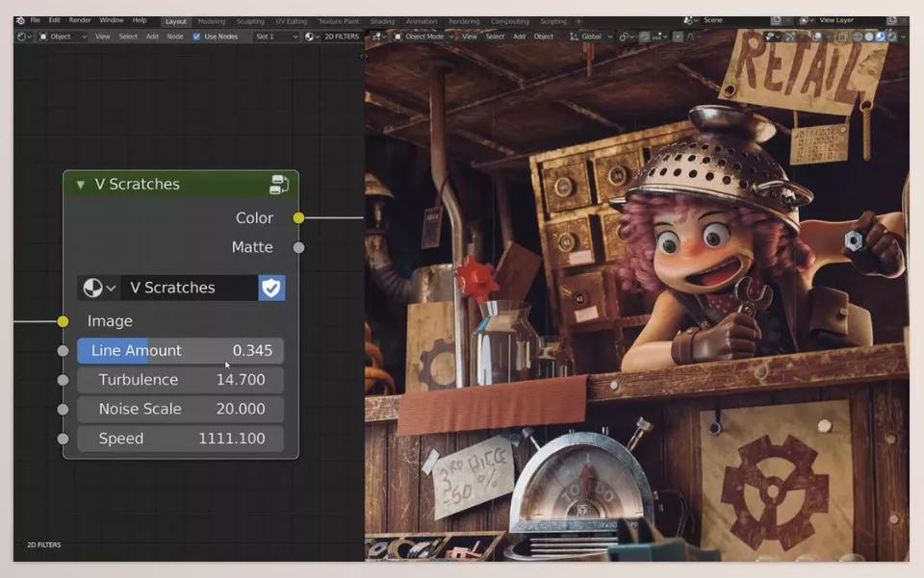Screen dimensions: 924x578
Task: Switch viewport to wireframe shading
Action: click(858, 37)
